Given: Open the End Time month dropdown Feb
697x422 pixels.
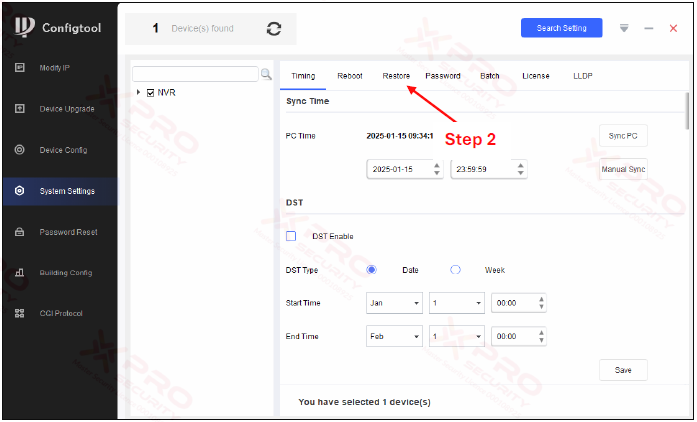Looking at the screenshot, I should click(394, 337).
